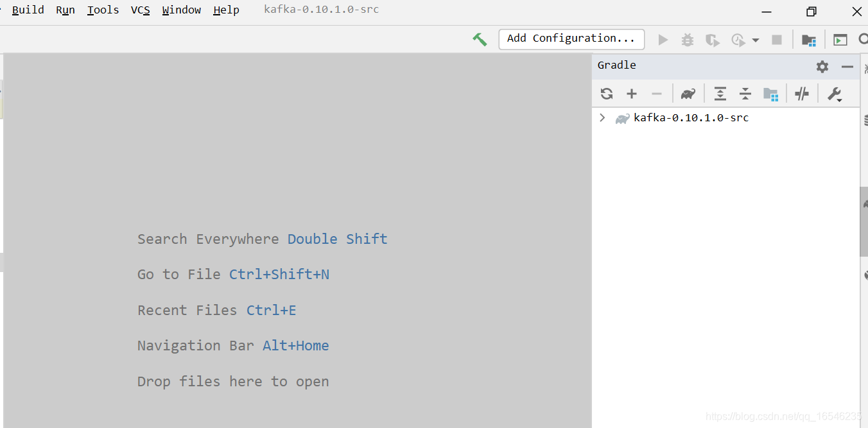This screenshot has width=868, height=428.
Task: Expand all nodes in the Gradle tree
Action: pos(720,94)
